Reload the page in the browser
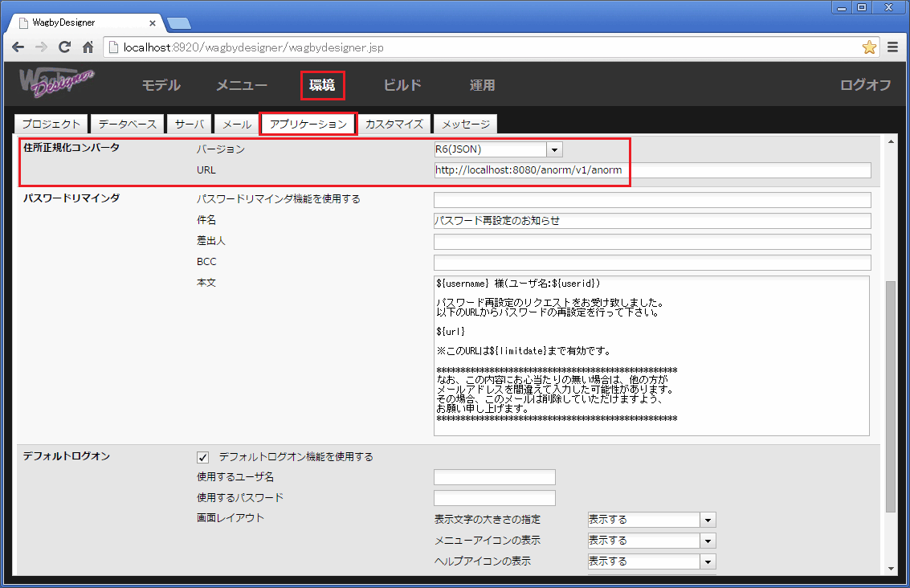This screenshot has width=910, height=588. coord(64,47)
